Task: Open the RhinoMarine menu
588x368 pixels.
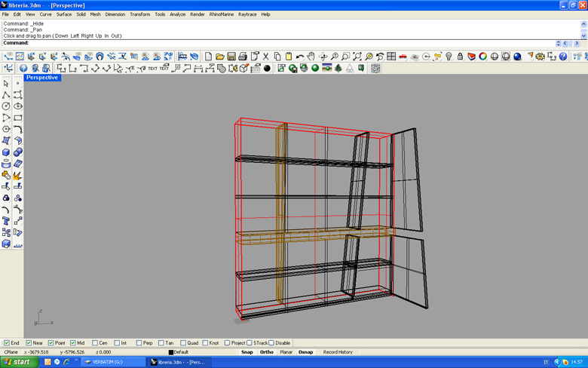Action: (x=221, y=14)
